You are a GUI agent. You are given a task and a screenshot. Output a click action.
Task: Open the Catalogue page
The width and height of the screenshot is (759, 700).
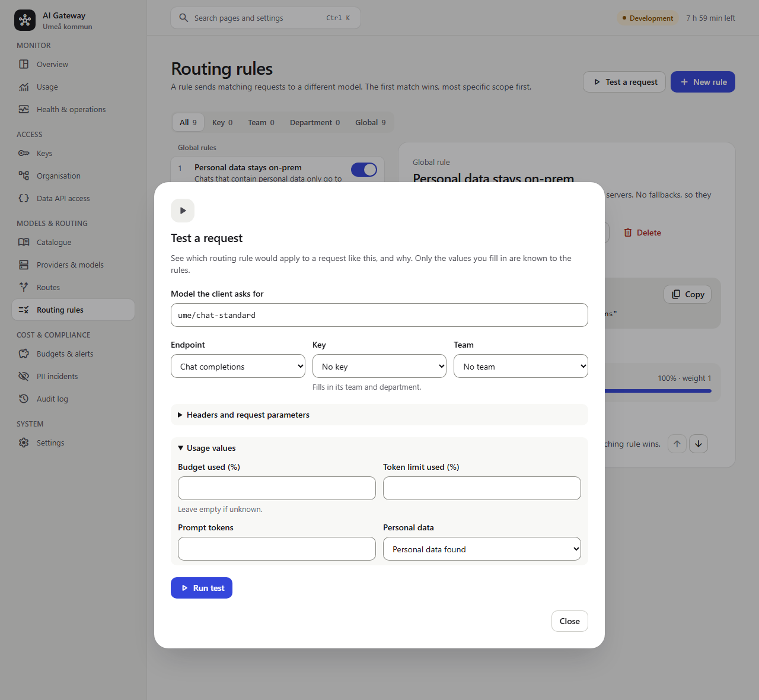coord(74,242)
